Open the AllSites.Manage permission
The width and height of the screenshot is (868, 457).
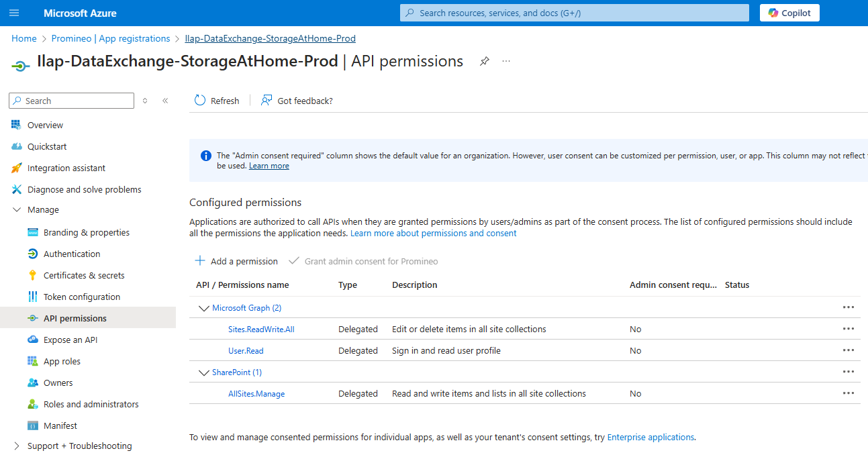pos(256,394)
